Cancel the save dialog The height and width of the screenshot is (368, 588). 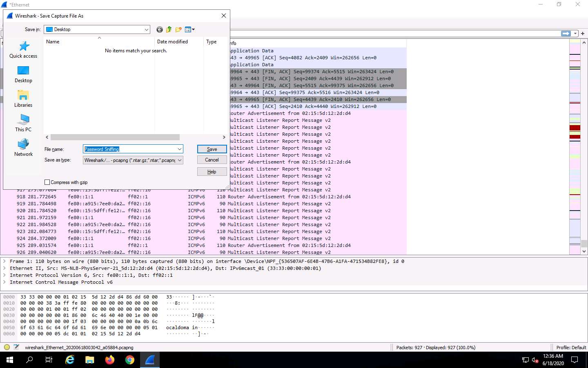pos(212,160)
